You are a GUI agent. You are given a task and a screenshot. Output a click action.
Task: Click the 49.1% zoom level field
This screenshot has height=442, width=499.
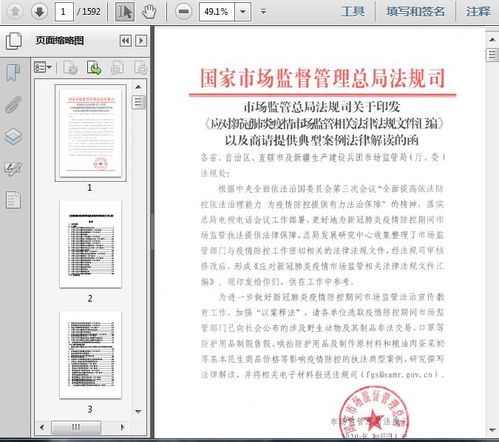pyautogui.click(x=217, y=12)
